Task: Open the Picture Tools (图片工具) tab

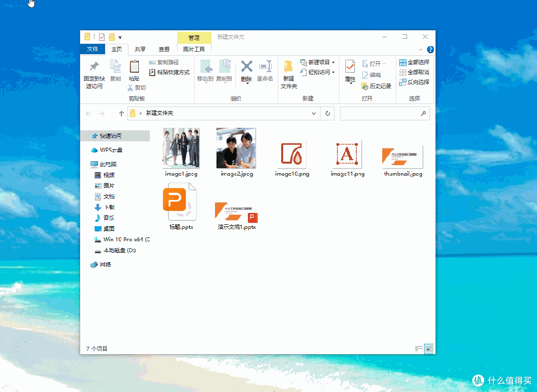Action: point(194,49)
